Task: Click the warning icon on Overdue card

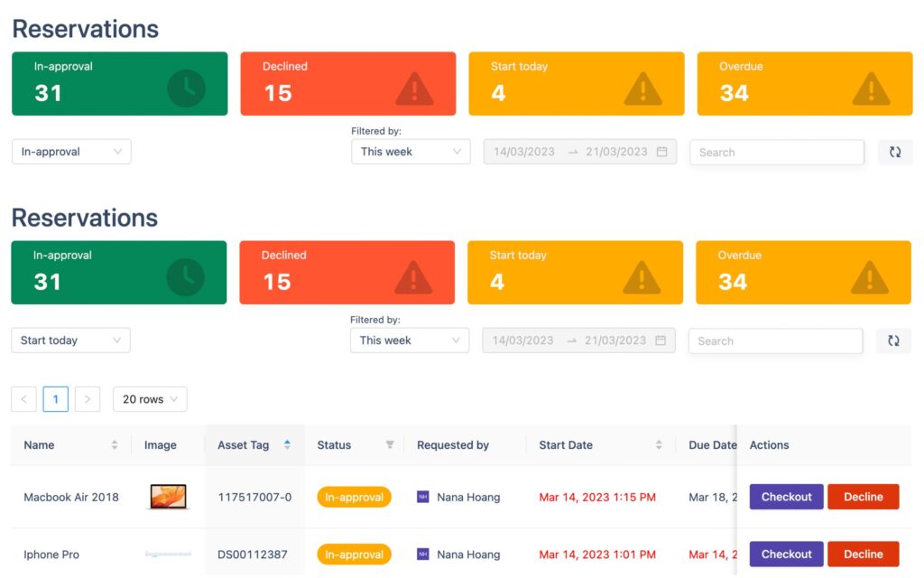Action: 871,89
